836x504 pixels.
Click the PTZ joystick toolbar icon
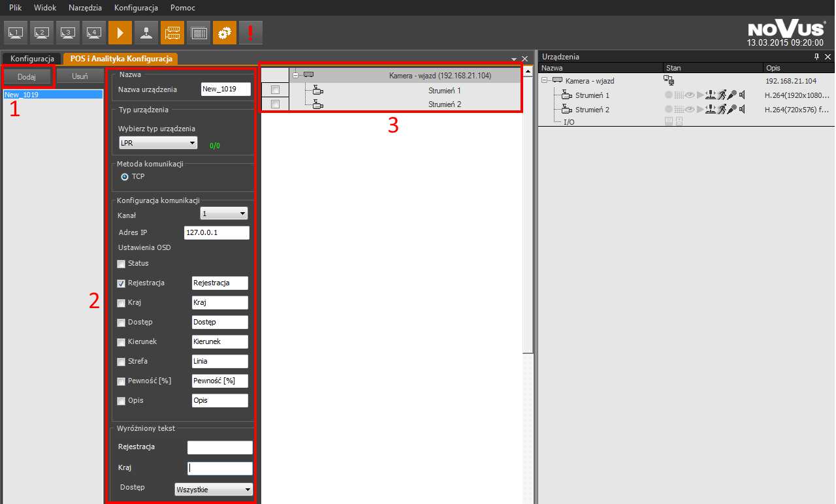(x=146, y=32)
